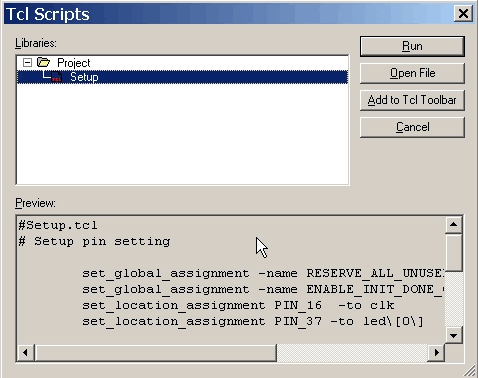Click the PIN_16 clk assignment line
This screenshot has width=478, height=378.
click(238, 305)
